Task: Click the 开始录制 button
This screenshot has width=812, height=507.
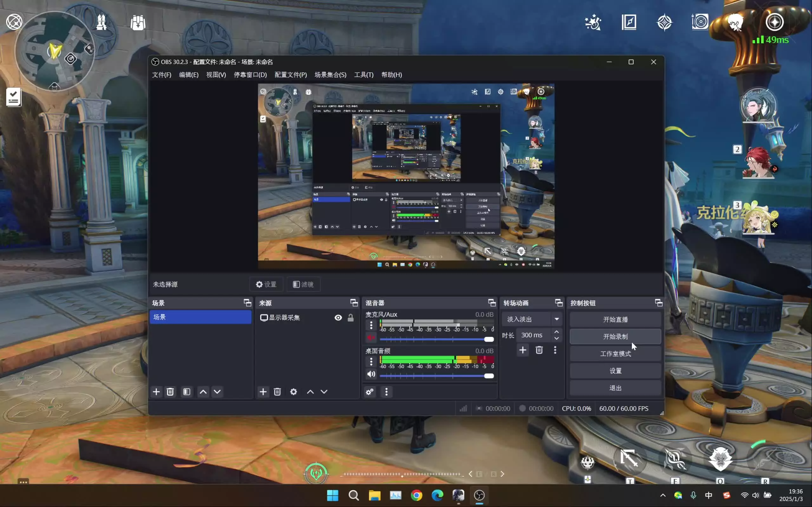Action: pyautogui.click(x=615, y=336)
